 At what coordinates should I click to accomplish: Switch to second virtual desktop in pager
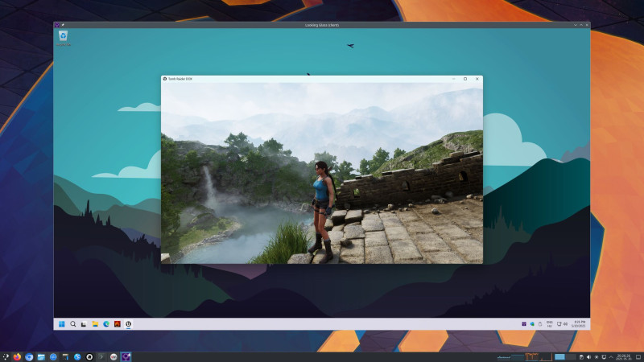tap(571, 357)
